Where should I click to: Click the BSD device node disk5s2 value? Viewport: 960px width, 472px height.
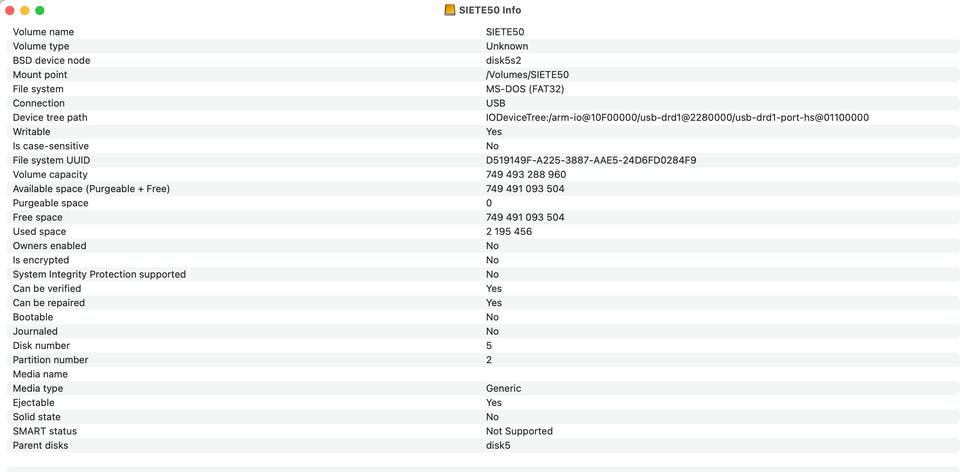(x=503, y=61)
